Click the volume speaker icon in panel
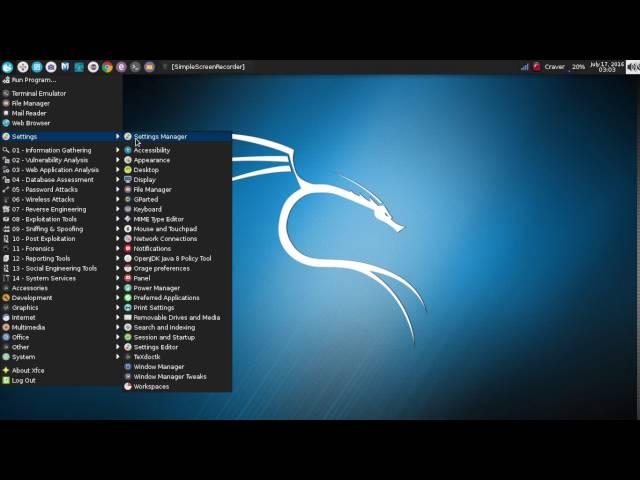The height and width of the screenshot is (480, 640). [x=633, y=67]
